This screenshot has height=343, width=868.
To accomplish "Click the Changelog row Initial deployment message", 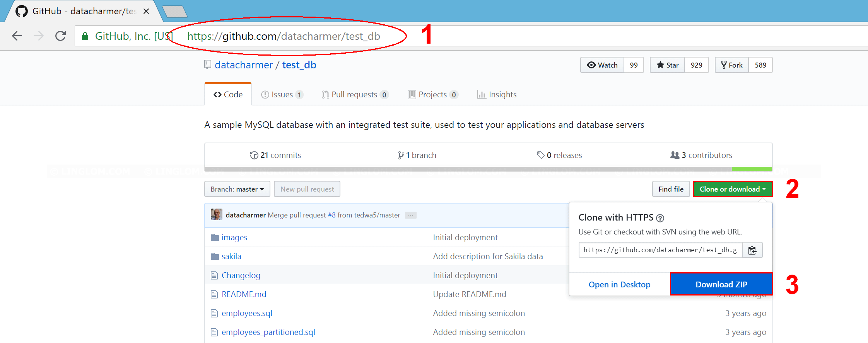I will pos(465,275).
